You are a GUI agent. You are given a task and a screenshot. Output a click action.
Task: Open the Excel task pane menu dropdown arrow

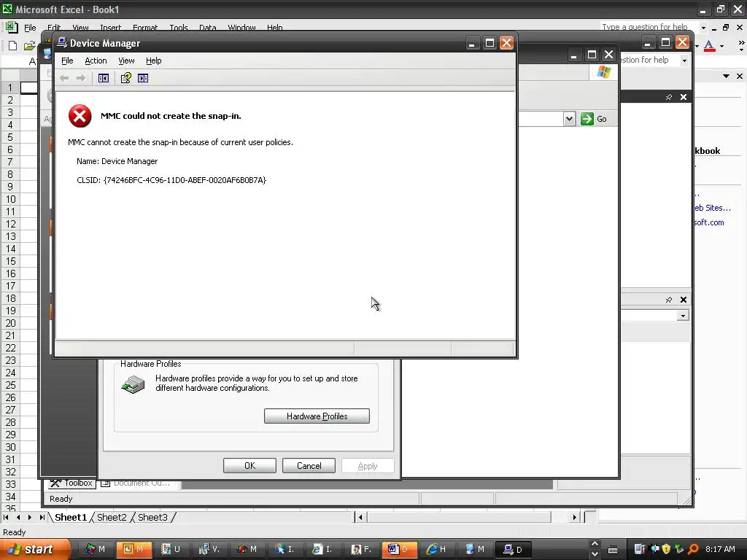726,76
